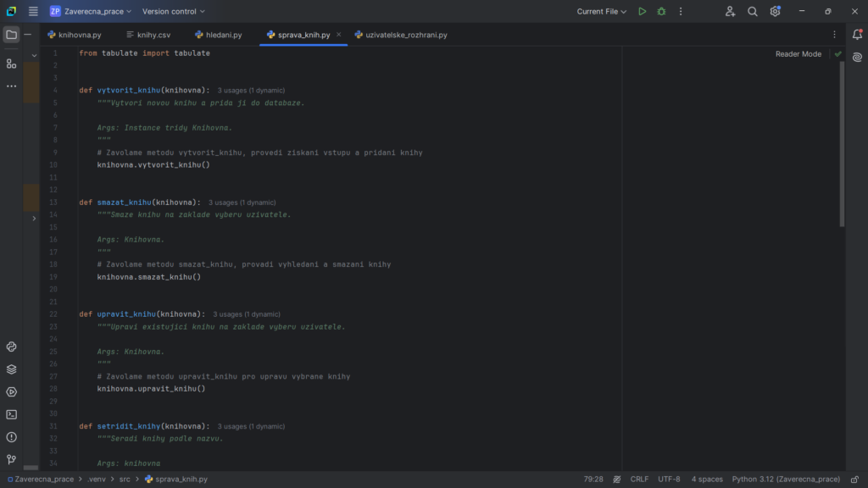Open the Python Console tool window

[x=11, y=347]
